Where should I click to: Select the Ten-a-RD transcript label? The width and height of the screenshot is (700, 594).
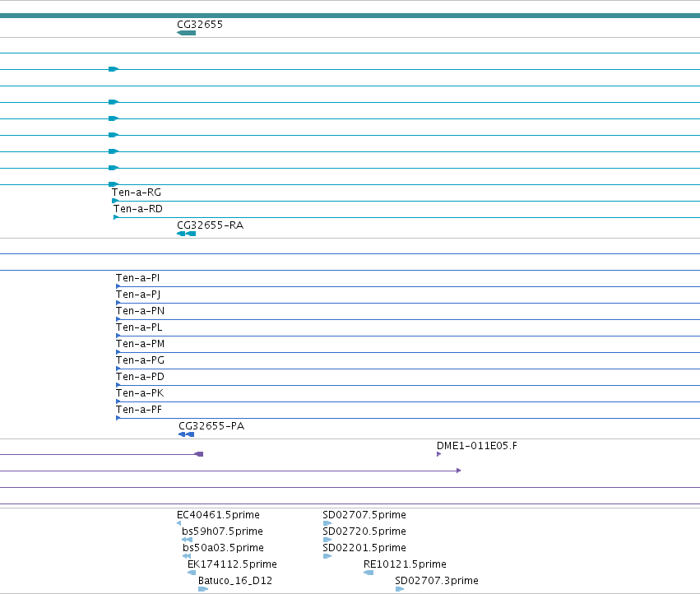click(x=138, y=209)
